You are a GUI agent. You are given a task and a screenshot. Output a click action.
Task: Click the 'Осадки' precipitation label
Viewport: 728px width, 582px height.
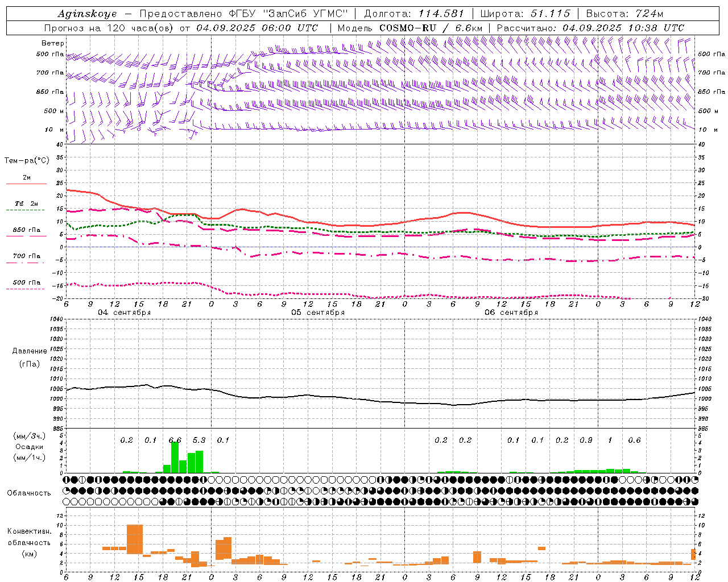(x=30, y=447)
